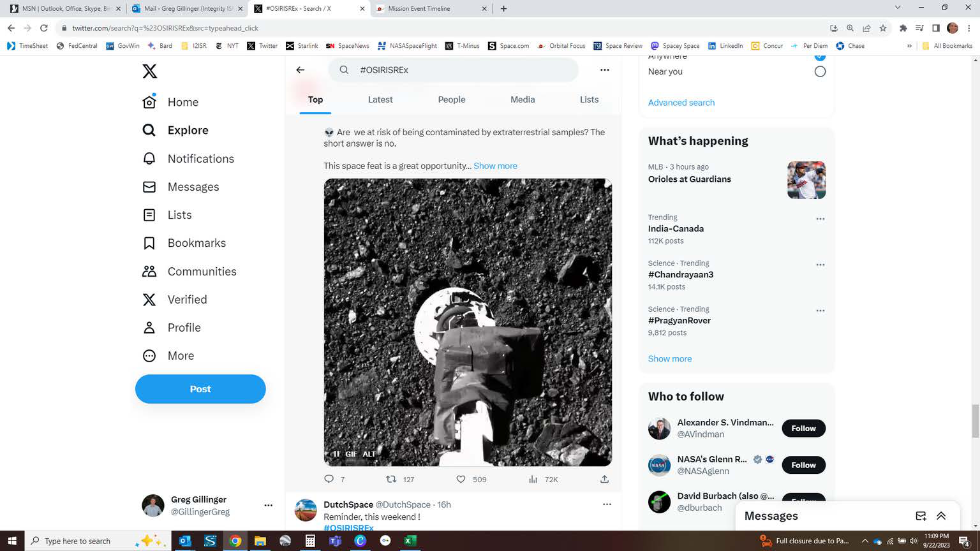Open more options for #Chandrayaan3 trend
Image resolution: width=980 pixels, height=551 pixels.
pyautogui.click(x=820, y=265)
